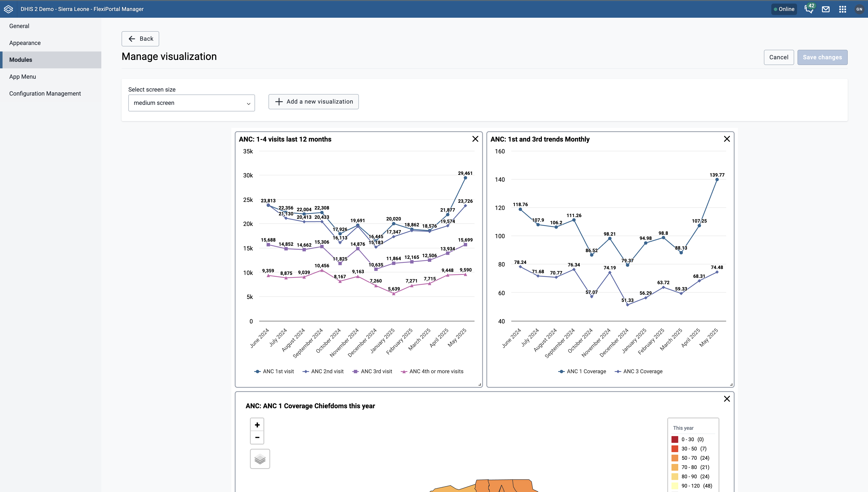
Task: Open Configuration Management section
Action: 51,94
